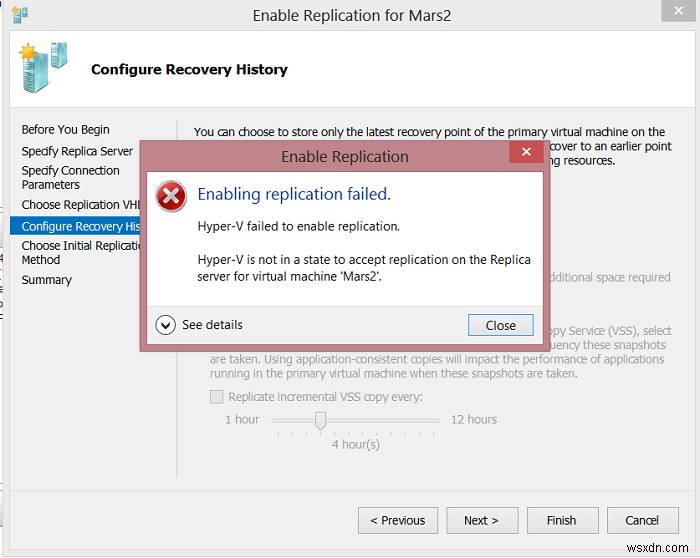Select Configure Recovery History step
700x558 pixels.
point(75,226)
